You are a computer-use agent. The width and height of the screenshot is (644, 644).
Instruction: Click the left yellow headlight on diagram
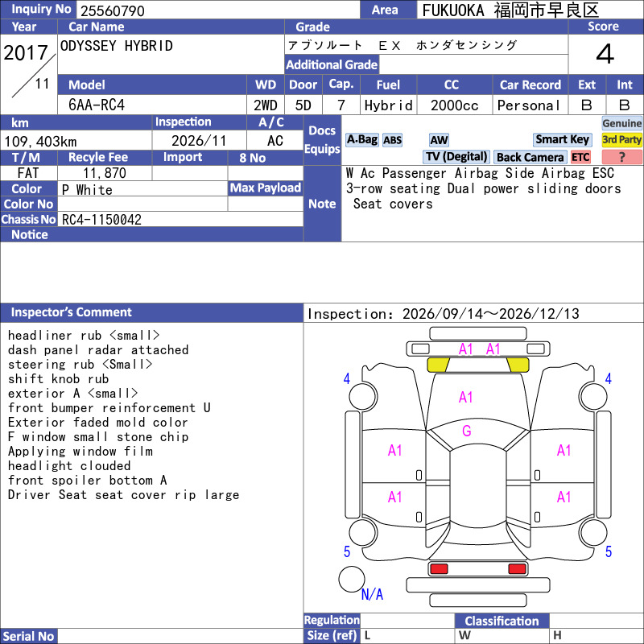[x=438, y=365]
